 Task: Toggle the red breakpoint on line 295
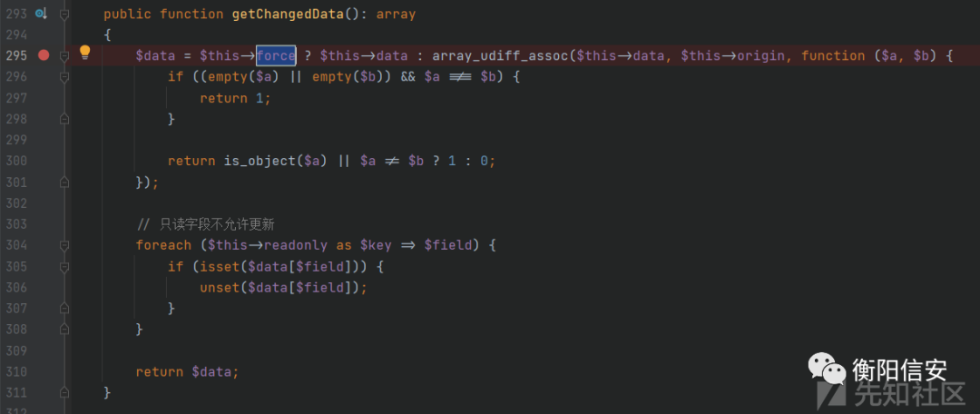click(x=44, y=55)
